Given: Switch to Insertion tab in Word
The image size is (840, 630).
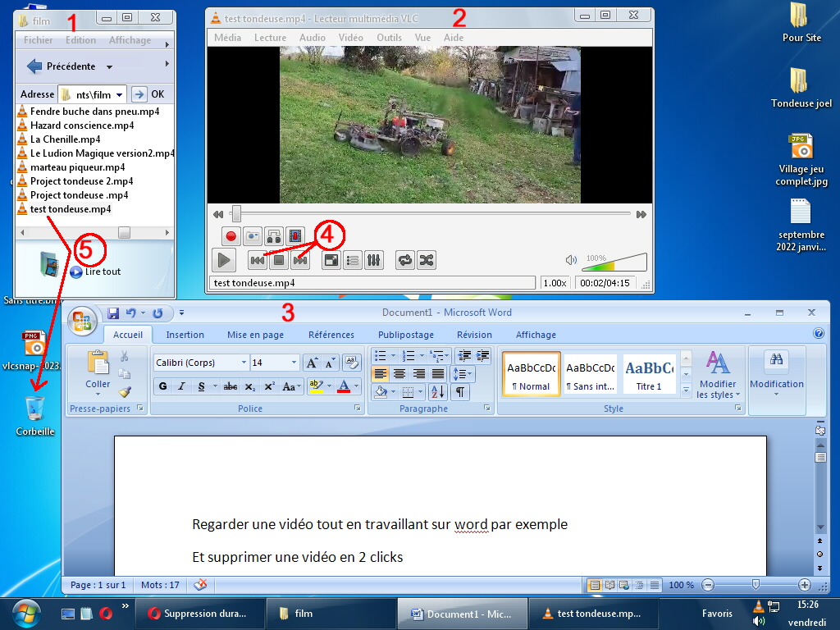Looking at the screenshot, I should 185,335.
